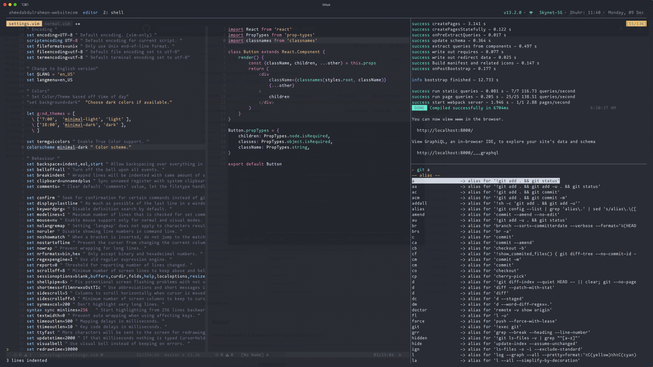653x367 pixels.
Task: Click the '3 lines indented' message
Action: pos(27,360)
